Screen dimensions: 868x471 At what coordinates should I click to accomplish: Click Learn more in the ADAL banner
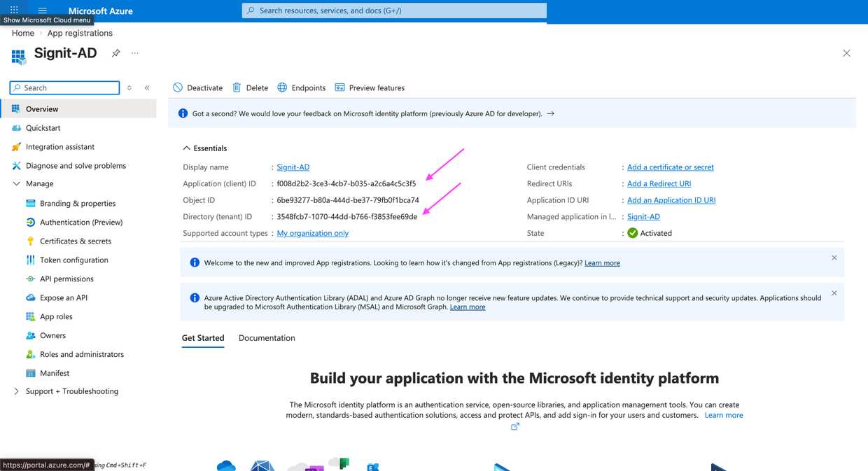468,307
